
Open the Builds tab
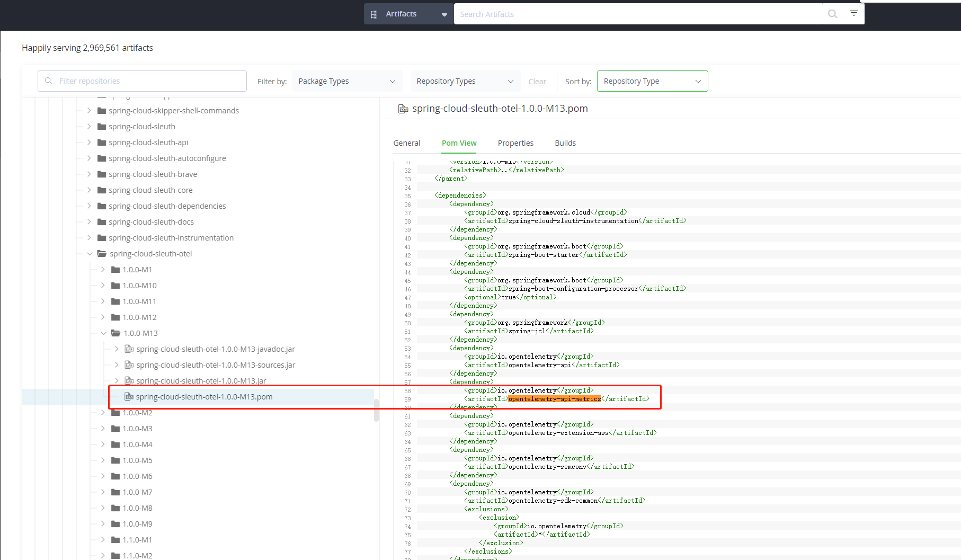coord(565,143)
